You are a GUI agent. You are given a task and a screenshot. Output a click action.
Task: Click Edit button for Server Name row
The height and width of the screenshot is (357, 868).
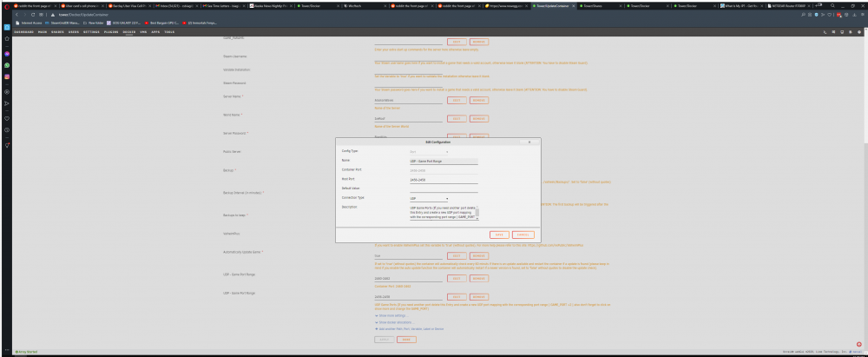tap(457, 101)
